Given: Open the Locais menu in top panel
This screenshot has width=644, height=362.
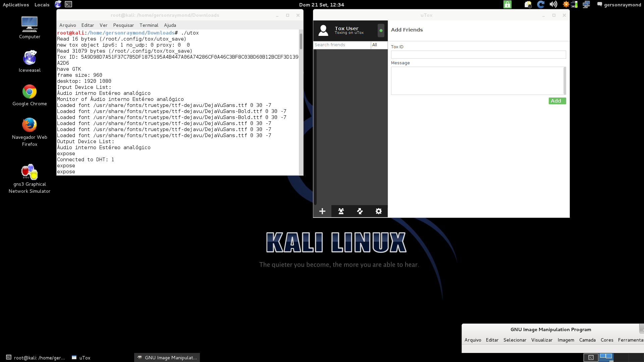Looking at the screenshot, I should tap(42, 5).
